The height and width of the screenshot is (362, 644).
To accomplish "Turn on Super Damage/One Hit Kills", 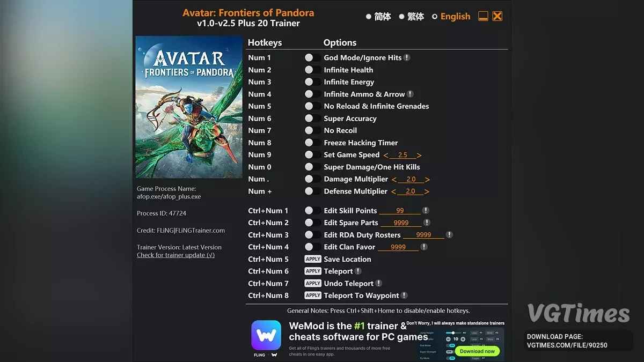I will click(312, 167).
